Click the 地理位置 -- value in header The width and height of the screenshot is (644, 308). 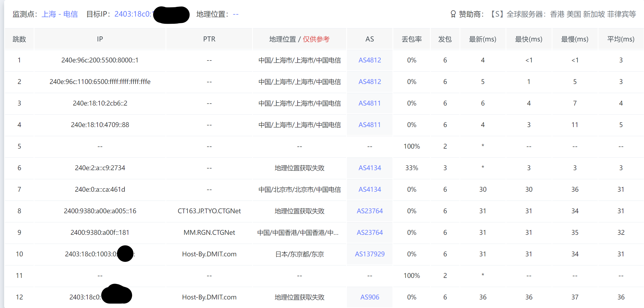click(x=236, y=14)
